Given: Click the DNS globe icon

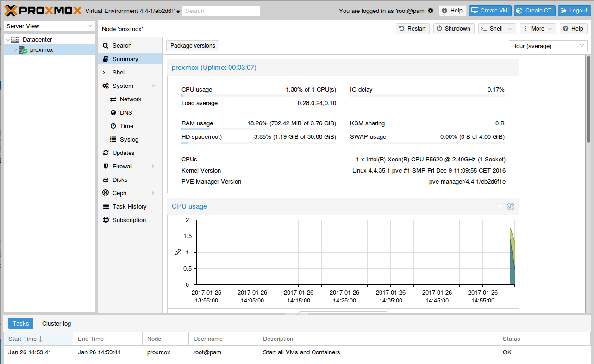Looking at the screenshot, I should coord(113,113).
